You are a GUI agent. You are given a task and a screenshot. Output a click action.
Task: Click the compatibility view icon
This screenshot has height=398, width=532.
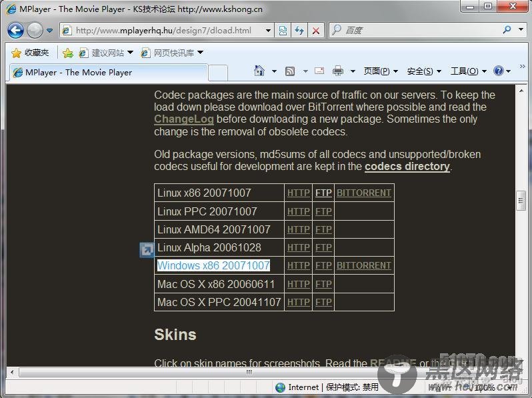pyautogui.click(x=283, y=31)
